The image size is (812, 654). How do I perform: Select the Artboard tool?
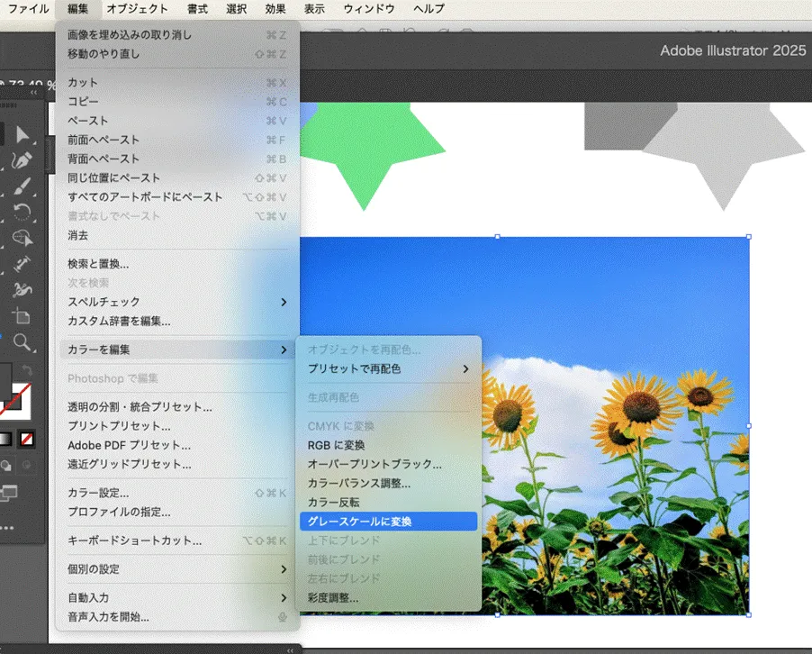click(x=23, y=316)
